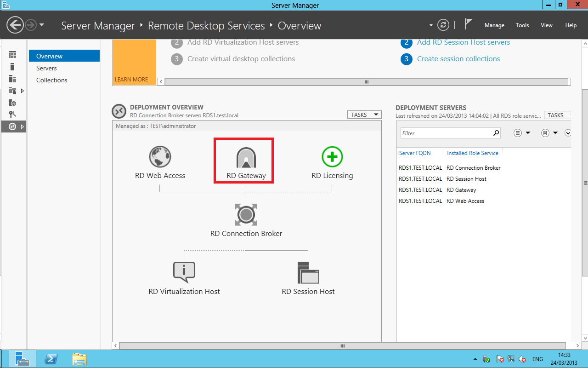Click the save query disk icon
Viewport: 588px width, 368px height.
point(545,133)
